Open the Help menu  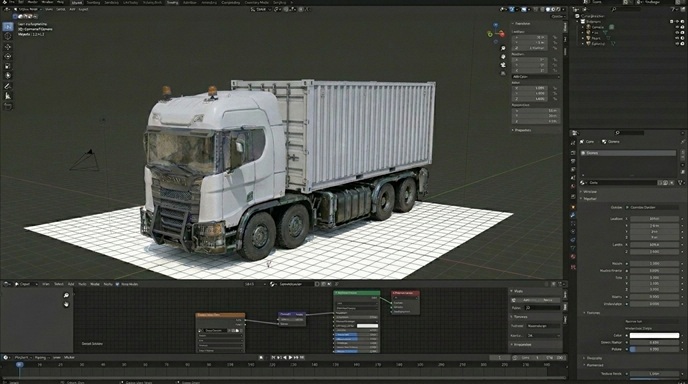[61, 2]
